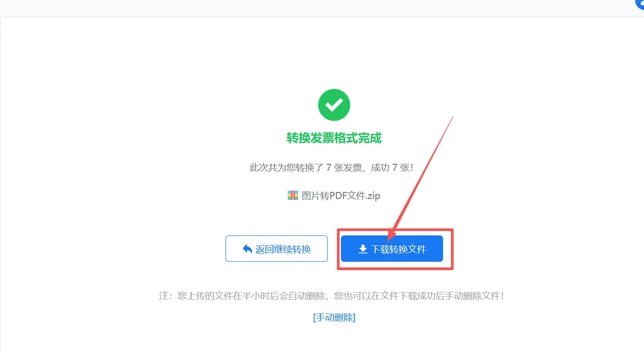The width and height of the screenshot is (644, 354).
Task: Open the blue avatar icon at top-right corner
Action: tap(640, 4)
